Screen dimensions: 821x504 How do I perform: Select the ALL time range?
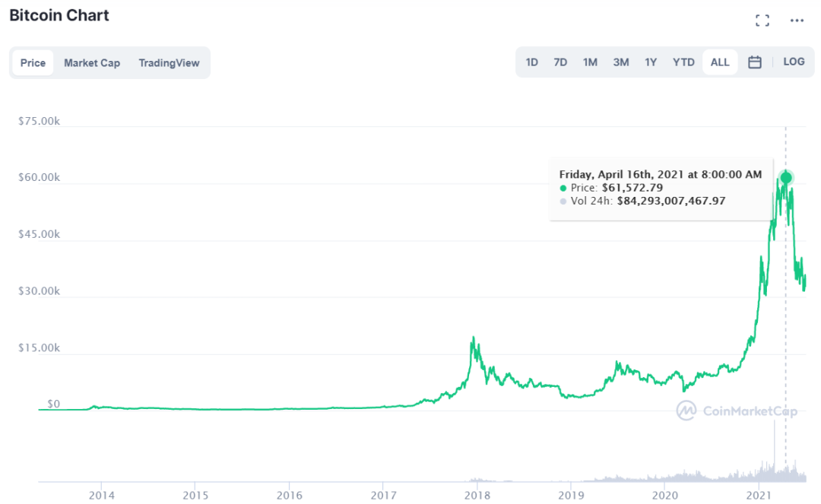coord(720,62)
